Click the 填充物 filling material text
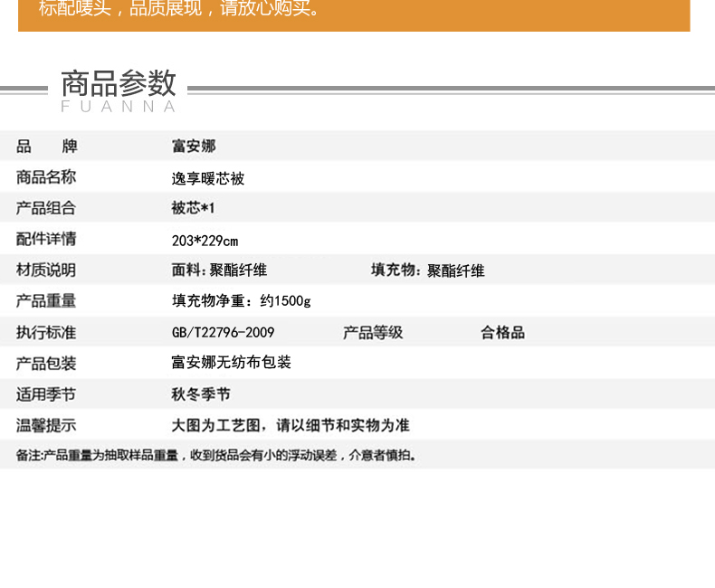 tap(427, 270)
